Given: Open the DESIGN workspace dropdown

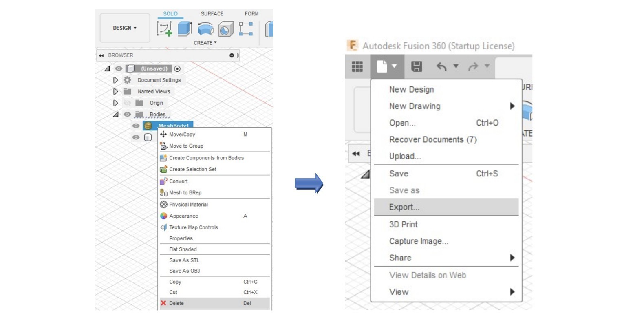Looking at the screenshot, I should [125, 28].
